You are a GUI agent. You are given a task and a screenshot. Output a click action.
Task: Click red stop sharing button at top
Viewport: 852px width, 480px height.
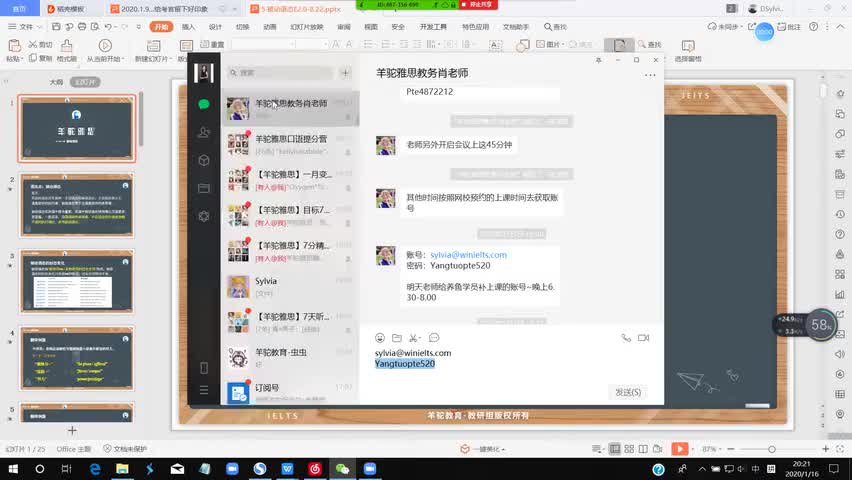click(478, 4)
